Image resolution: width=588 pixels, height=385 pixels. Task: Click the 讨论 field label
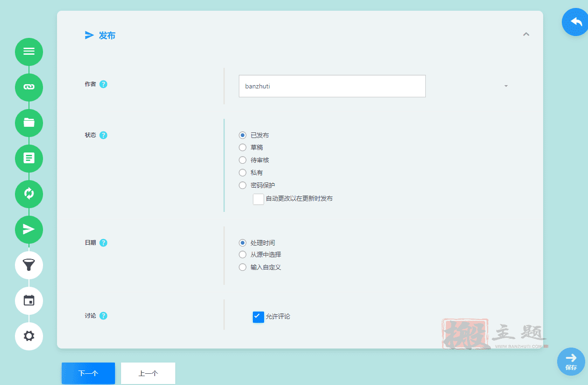(90, 316)
